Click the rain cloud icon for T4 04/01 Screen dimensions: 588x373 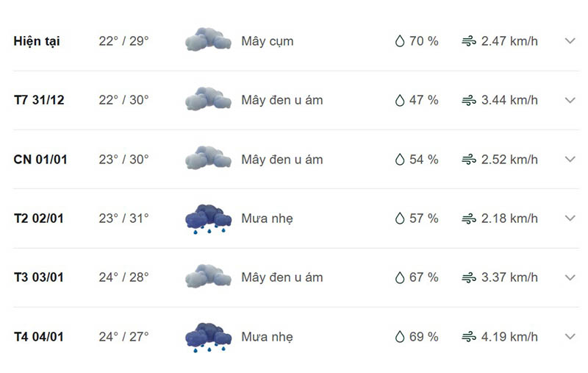pyautogui.click(x=209, y=338)
